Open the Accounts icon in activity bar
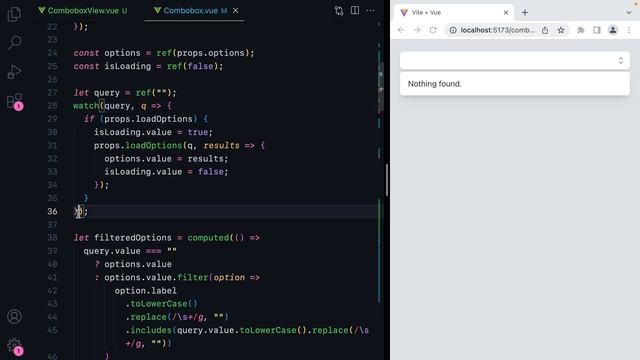 tap(14, 316)
